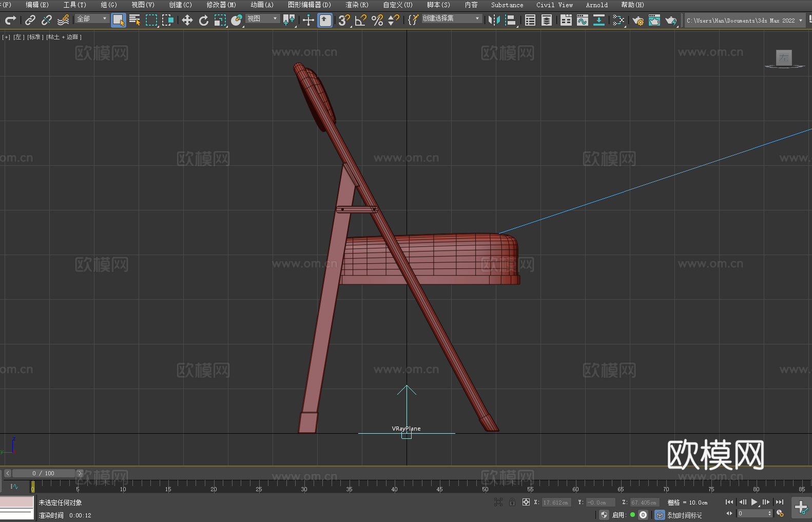Open 修改器(M) menu
812x522 pixels.
221,5
